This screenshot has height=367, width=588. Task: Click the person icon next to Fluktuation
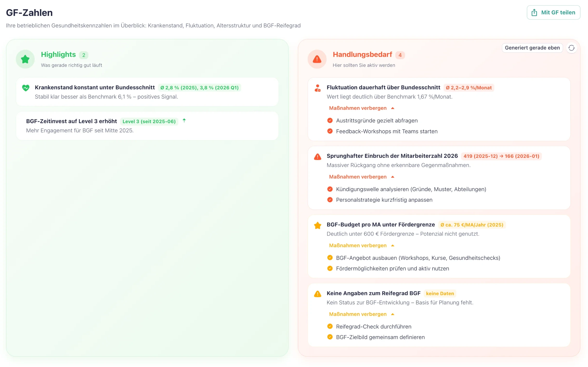point(317,88)
